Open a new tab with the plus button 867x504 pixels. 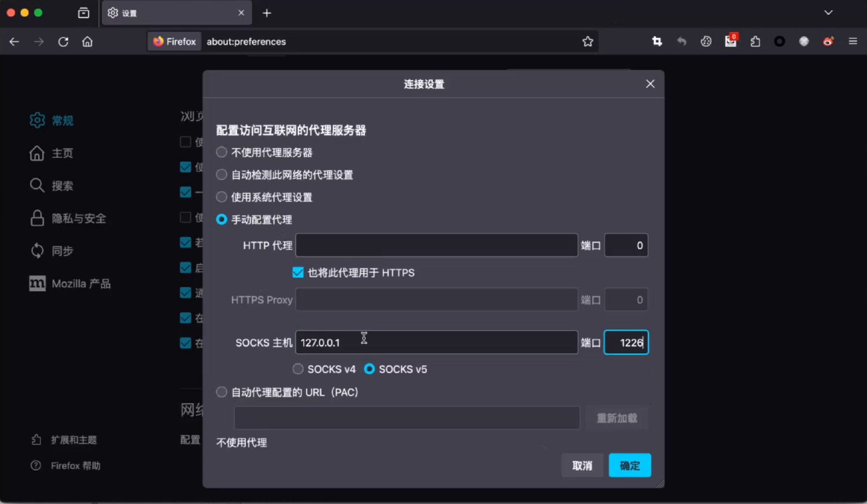[x=267, y=13]
